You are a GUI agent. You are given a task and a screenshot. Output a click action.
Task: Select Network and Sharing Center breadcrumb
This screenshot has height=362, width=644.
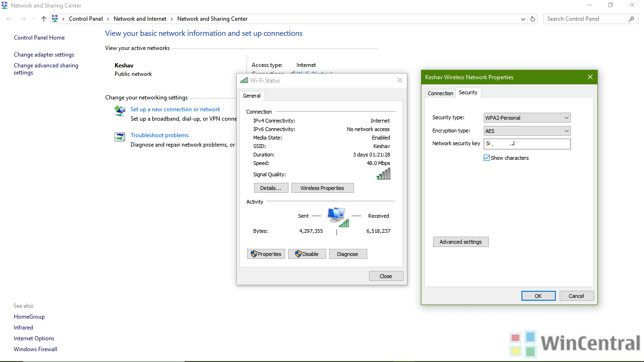[212, 19]
